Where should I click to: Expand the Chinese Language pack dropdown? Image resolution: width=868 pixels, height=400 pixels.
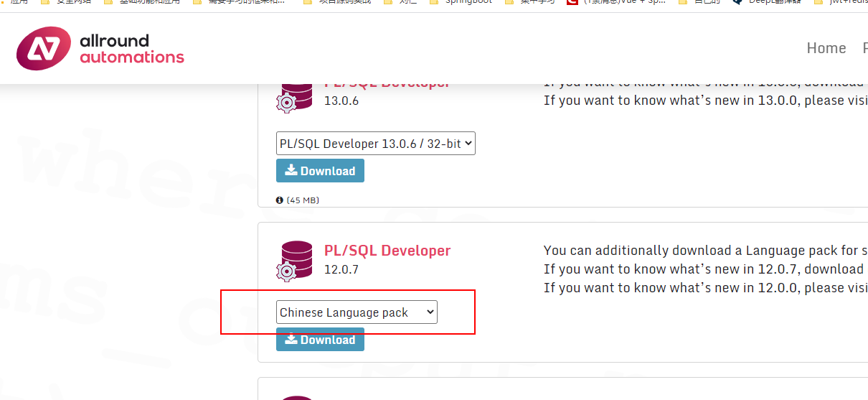pyautogui.click(x=357, y=312)
